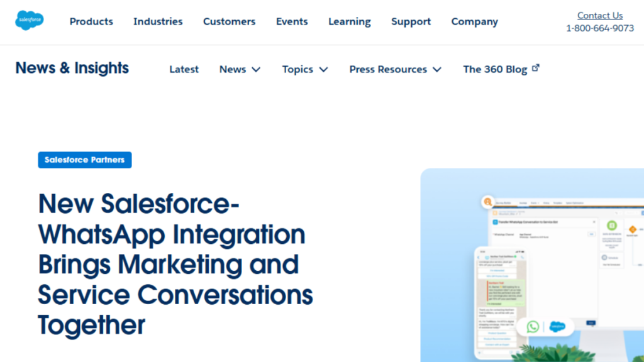The width and height of the screenshot is (644, 362).
Task: Open the Customers menu
Action: coord(229,21)
